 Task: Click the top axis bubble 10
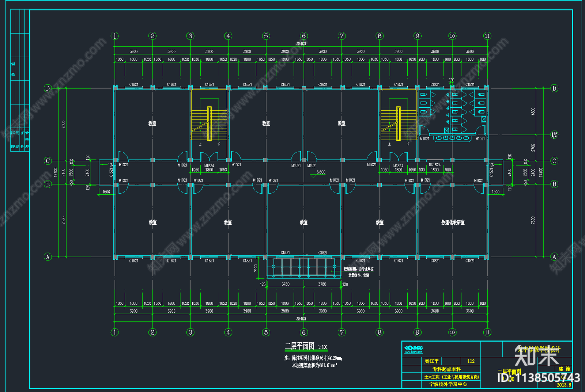[x=452, y=36]
